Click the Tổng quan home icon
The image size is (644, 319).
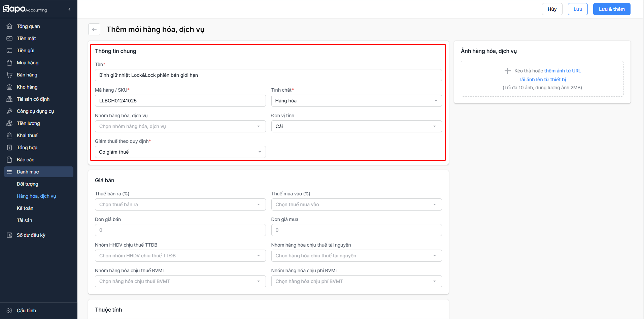coord(9,26)
